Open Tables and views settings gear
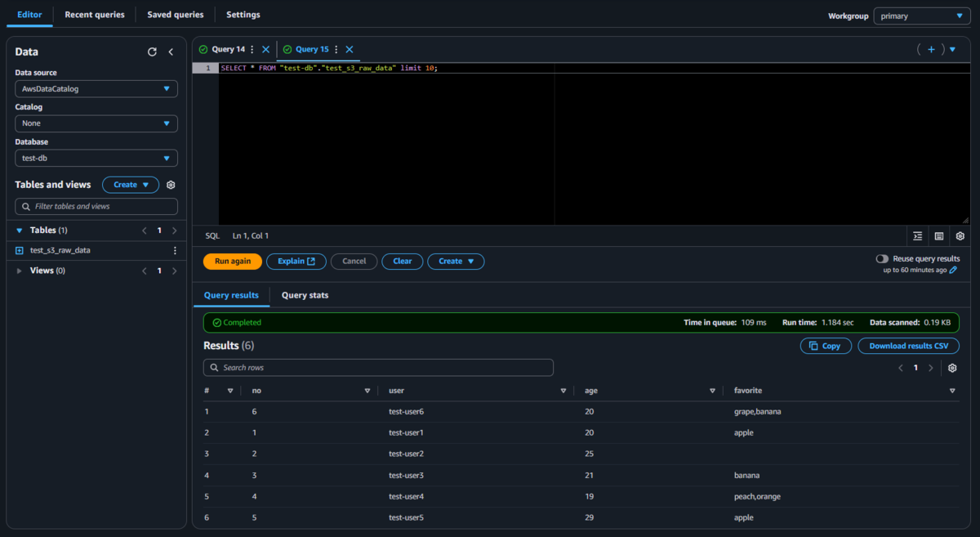 point(171,185)
